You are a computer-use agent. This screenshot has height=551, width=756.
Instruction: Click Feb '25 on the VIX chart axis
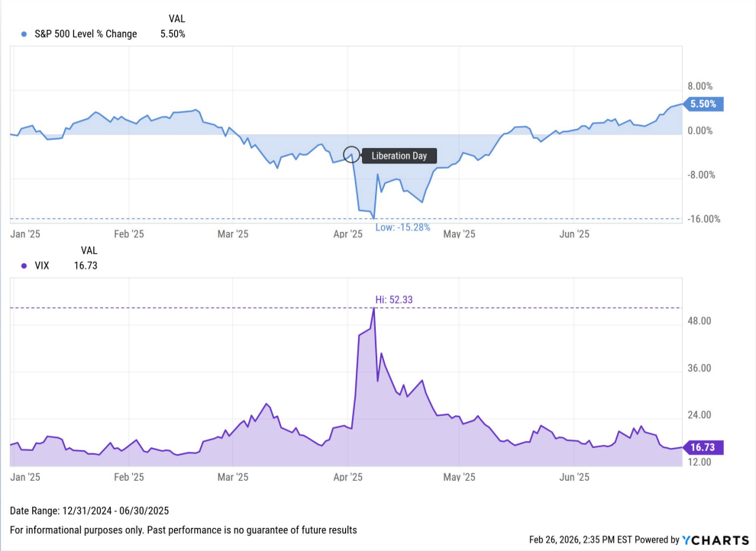coord(128,477)
